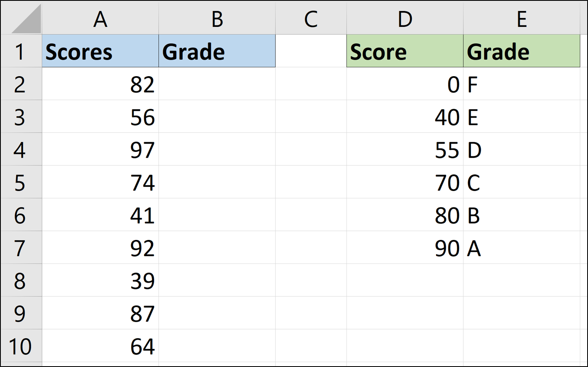Viewport: 588px width, 367px height.
Task: Select the cell containing score 82
Action: (x=100, y=84)
